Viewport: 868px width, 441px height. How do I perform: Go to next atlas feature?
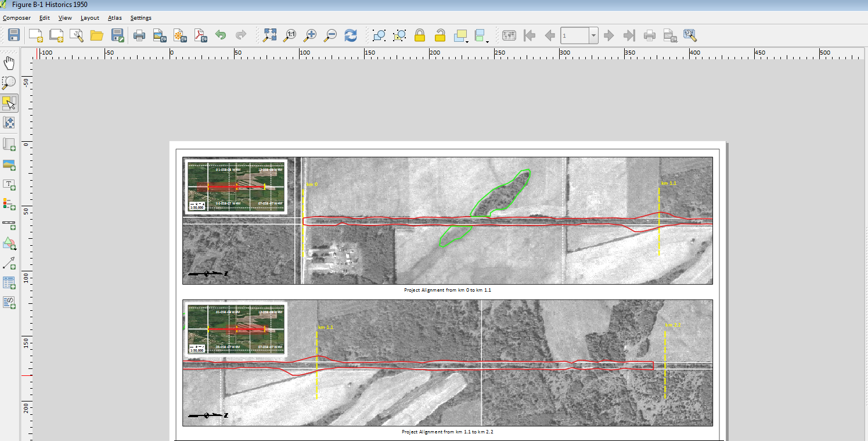click(609, 35)
